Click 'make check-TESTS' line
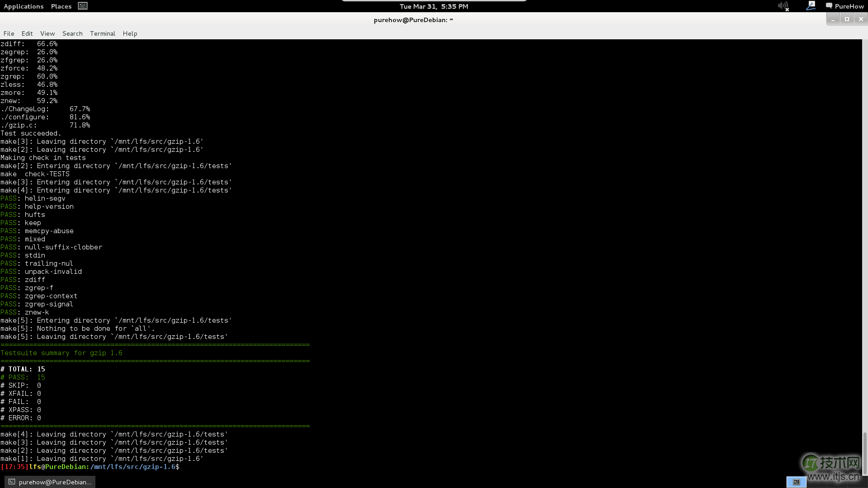 (x=35, y=174)
